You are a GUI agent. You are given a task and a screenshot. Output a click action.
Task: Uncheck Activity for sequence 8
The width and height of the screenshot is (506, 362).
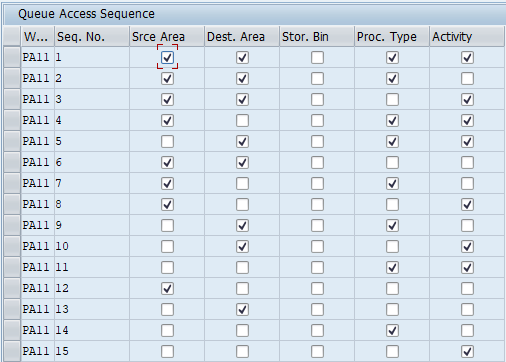[467, 204]
